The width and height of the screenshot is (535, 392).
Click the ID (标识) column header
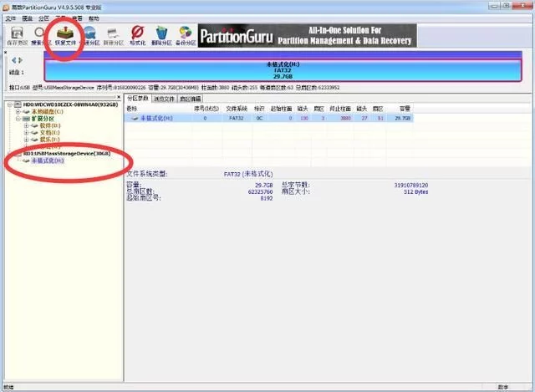pyautogui.click(x=259, y=109)
